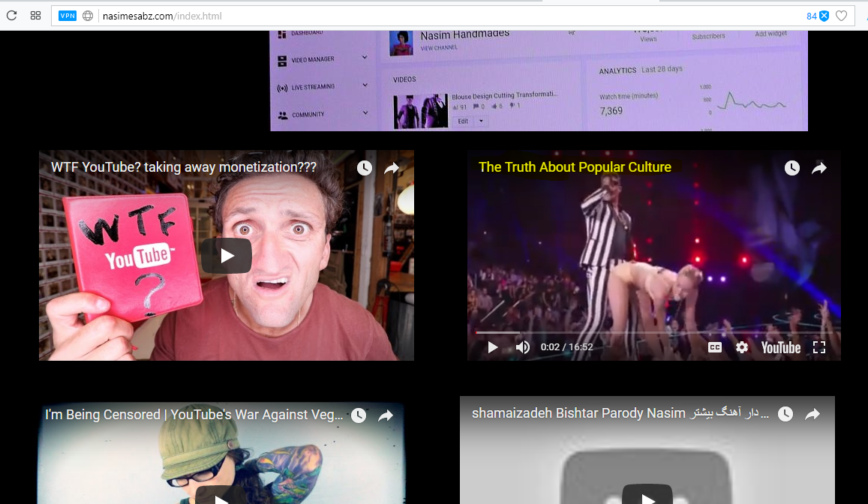This screenshot has height=504, width=868.
Task: Click the globe site info icon
Action: pyautogui.click(x=88, y=16)
